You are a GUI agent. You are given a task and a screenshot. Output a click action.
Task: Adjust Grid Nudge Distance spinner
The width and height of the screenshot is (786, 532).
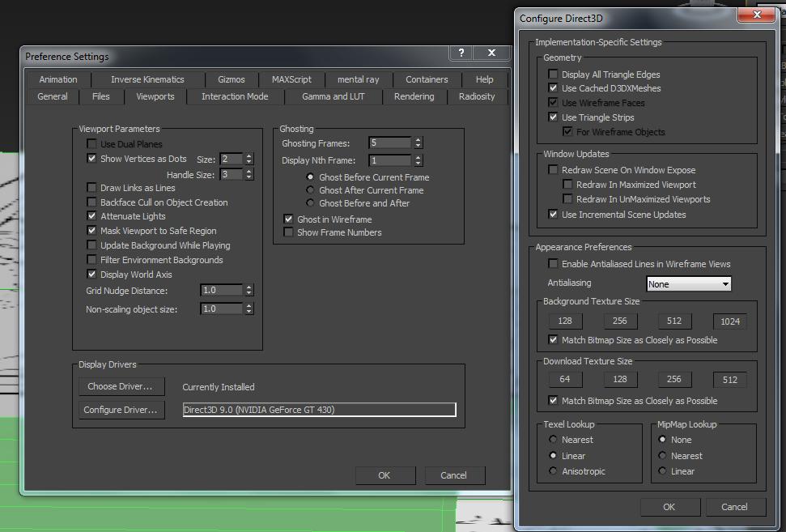(249, 291)
